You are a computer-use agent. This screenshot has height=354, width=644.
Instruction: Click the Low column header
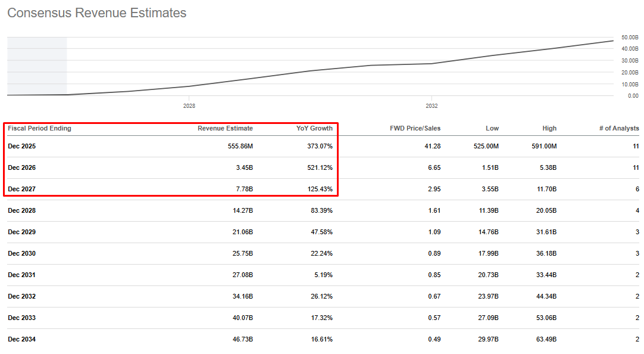[492, 128]
